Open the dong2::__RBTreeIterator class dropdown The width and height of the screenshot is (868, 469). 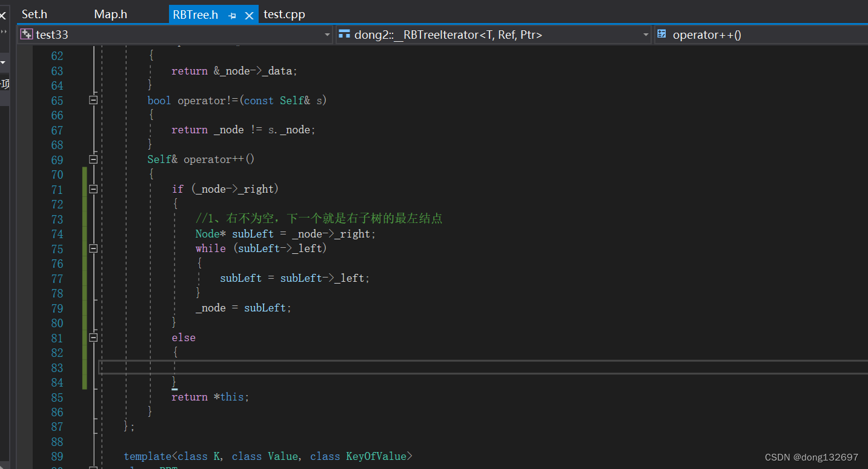click(646, 35)
